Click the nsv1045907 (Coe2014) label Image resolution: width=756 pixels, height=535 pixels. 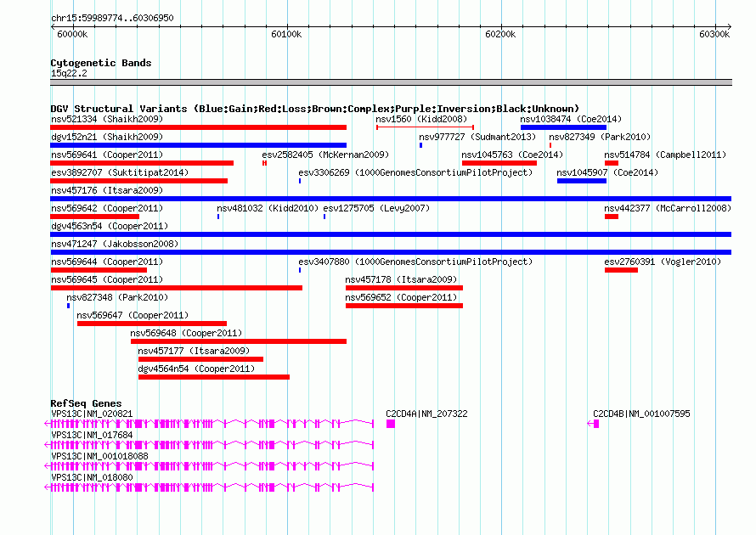[x=607, y=172]
